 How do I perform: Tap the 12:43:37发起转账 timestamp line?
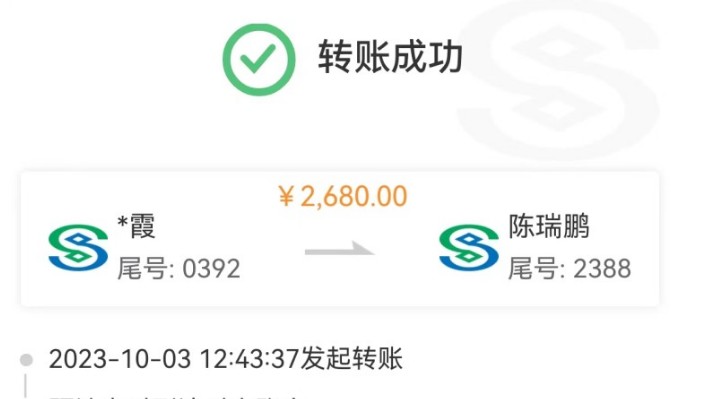tap(301, 359)
